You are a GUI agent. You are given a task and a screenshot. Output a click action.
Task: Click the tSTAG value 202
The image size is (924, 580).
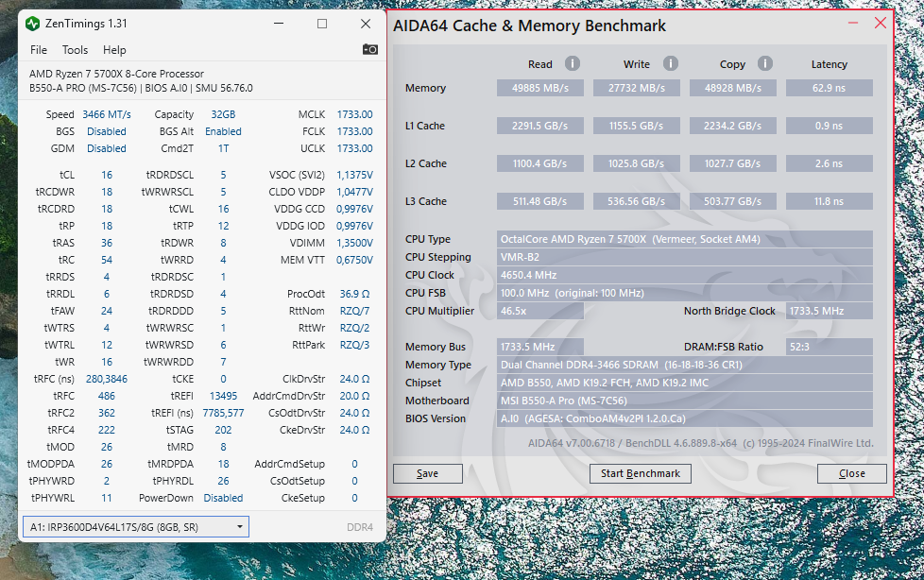[223, 431]
